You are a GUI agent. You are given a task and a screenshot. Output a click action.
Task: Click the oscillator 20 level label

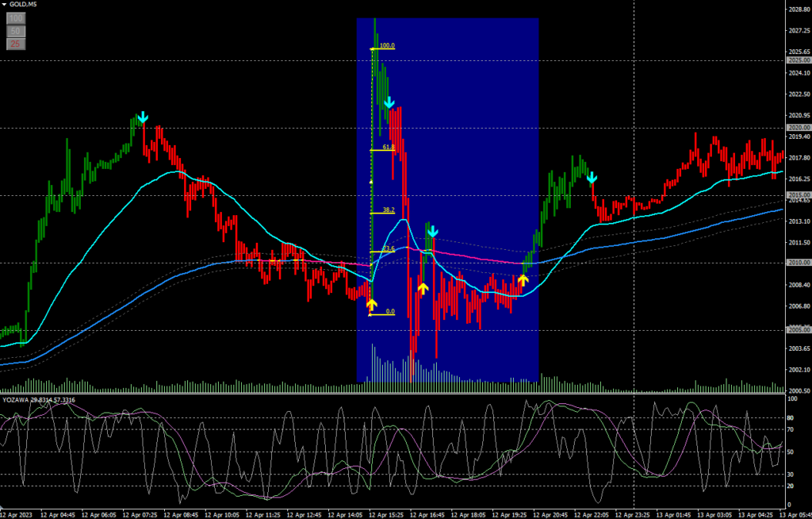[x=791, y=486]
